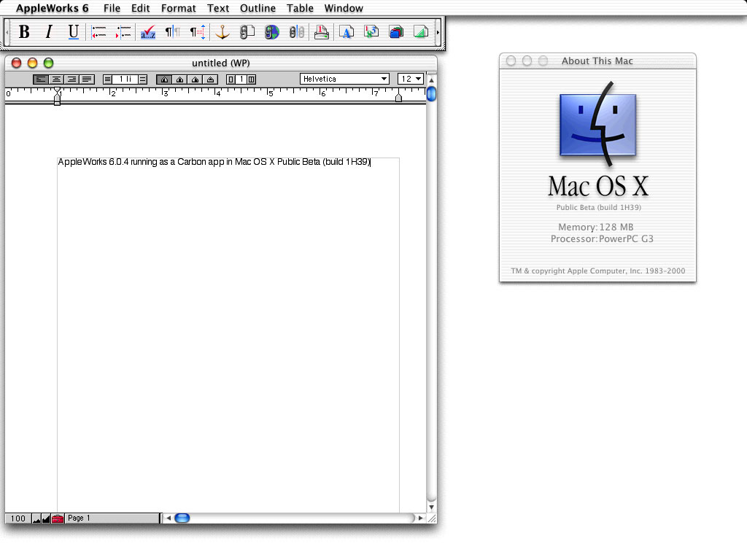Set center text alignment in the ruler
Screen dimensions: 747x560
pos(56,79)
